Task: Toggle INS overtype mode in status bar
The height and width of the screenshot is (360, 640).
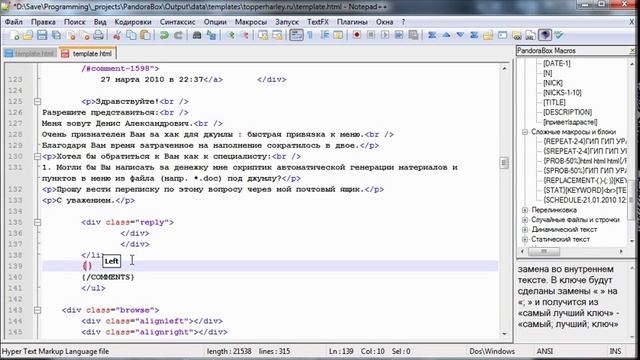Action: click(615, 351)
